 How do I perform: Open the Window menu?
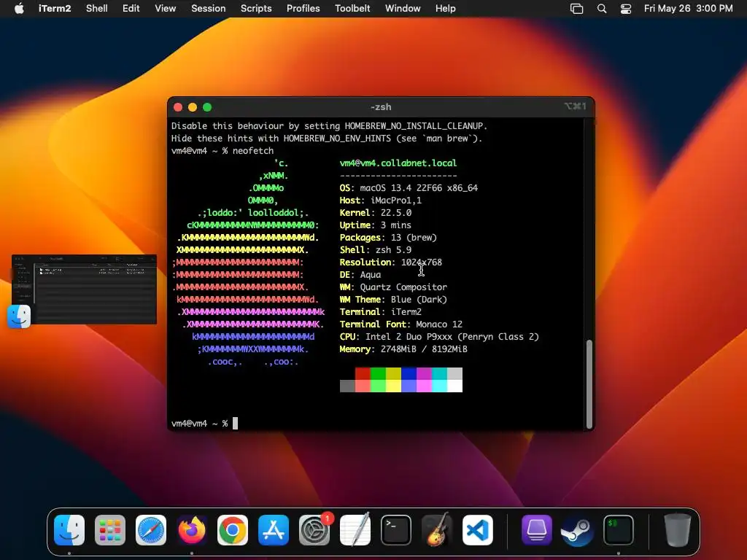tap(403, 9)
